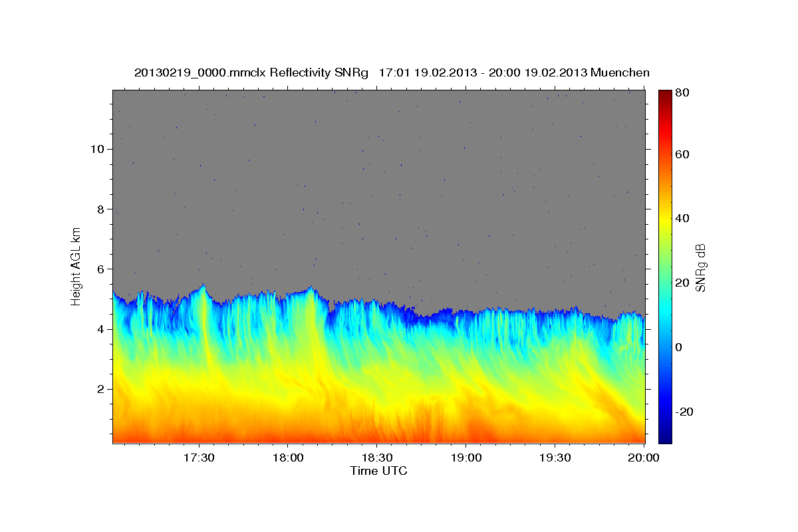Screen dimensions: 798x532
Task: Click the plot title text '20130219_0000.mmclx Reflectivity SNRg'
Action: pyautogui.click(x=251, y=72)
